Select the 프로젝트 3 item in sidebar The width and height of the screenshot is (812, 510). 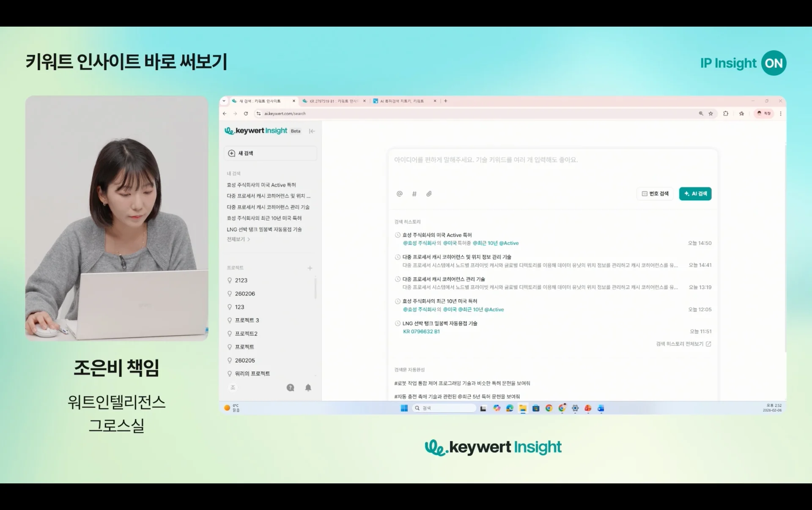tap(247, 320)
